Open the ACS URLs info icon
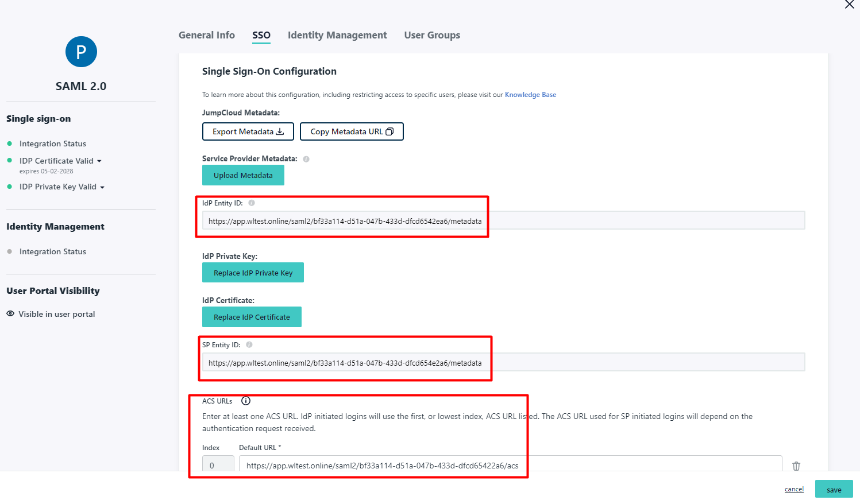The width and height of the screenshot is (860, 504). pyautogui.click(x=246, y=401)
